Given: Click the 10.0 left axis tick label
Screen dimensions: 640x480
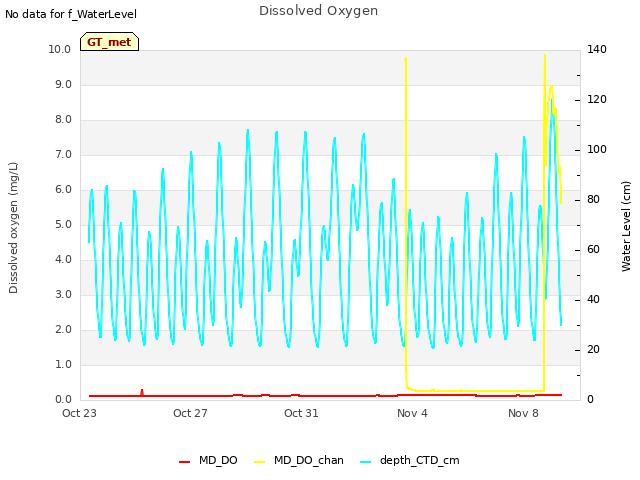Looking at the screenshot, I should click(x=60, y=49).
